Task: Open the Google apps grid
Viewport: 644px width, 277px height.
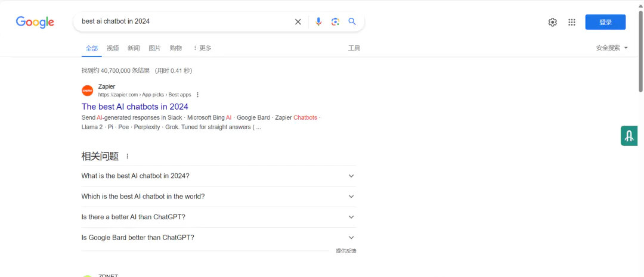Action: pos(572,22)
